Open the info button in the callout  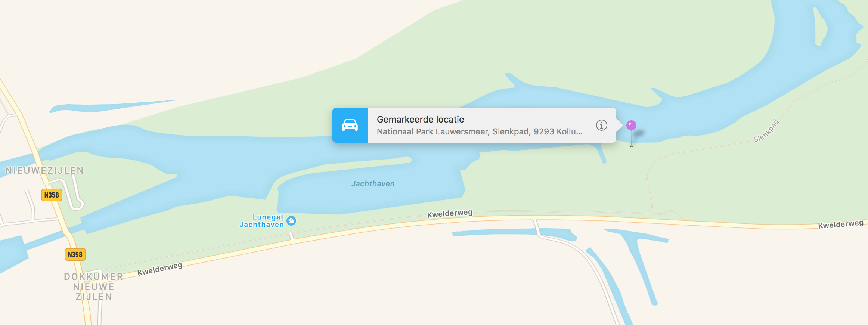(x=601, y=125)
